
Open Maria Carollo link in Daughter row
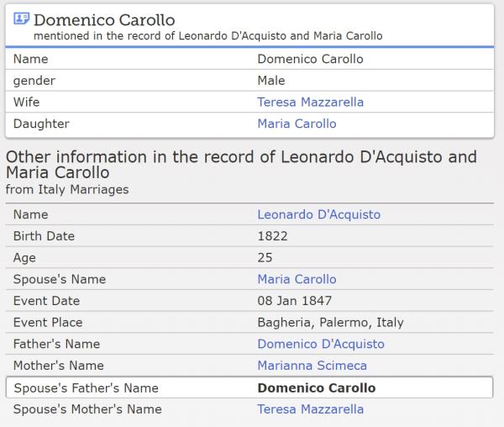click(297, 124)
